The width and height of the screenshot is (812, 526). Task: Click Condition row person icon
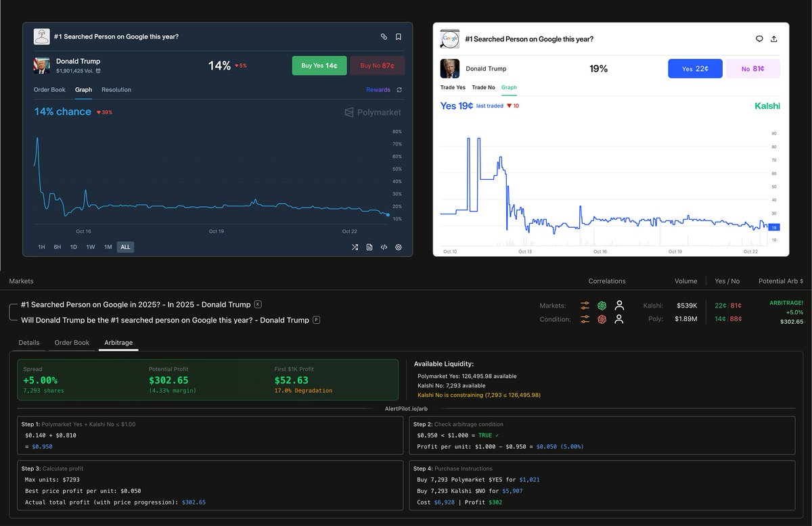point(619,319)
